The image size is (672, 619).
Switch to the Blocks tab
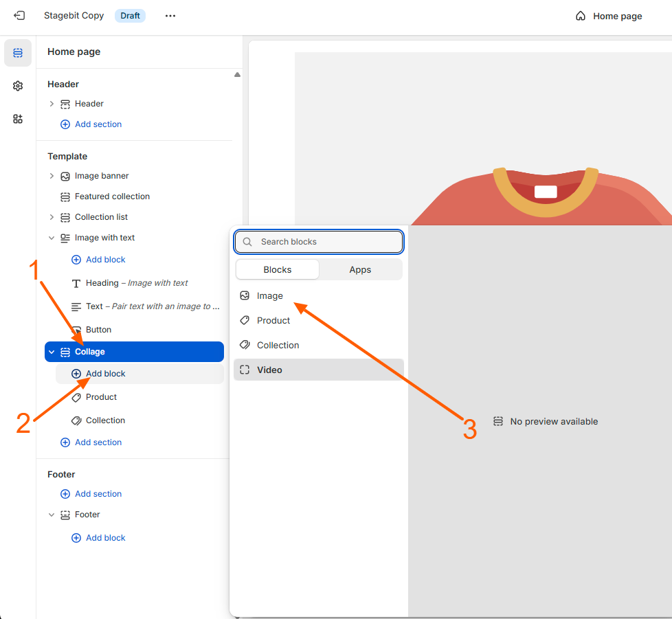coord(278,269)
